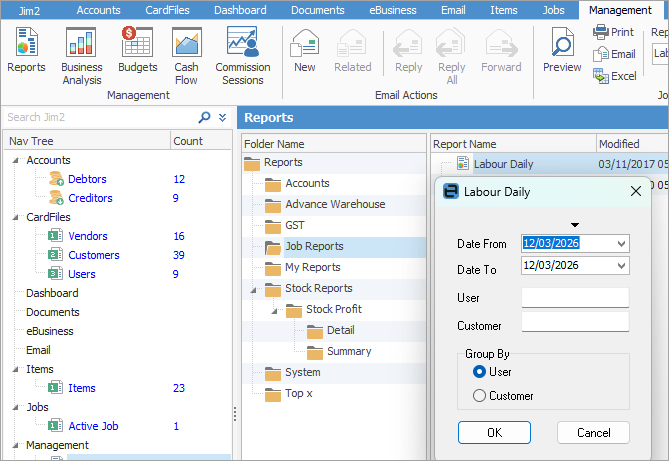The height and width of the screenshot is (461, 669).
Task: Click the Customers list icon
Action: coord(55,255)
